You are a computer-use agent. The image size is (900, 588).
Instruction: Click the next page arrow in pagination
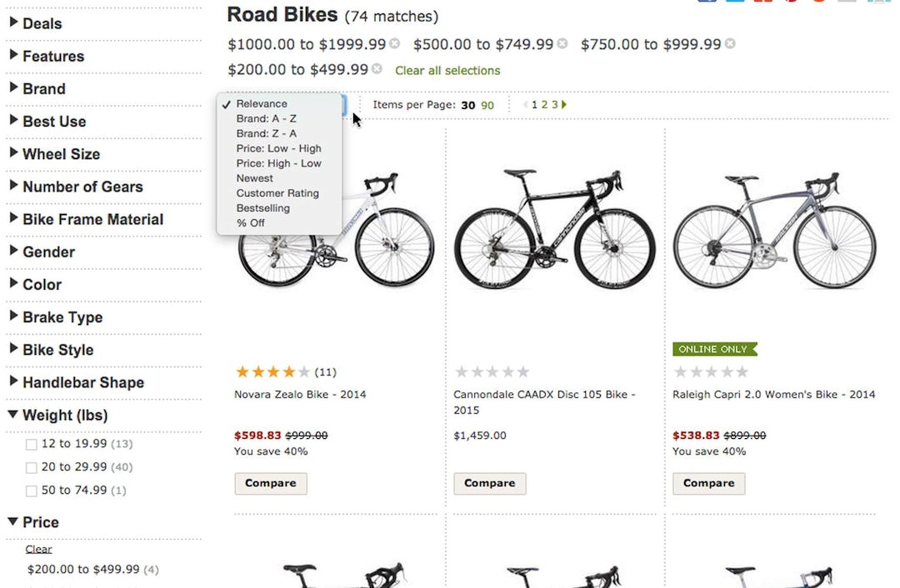(562, 105)
